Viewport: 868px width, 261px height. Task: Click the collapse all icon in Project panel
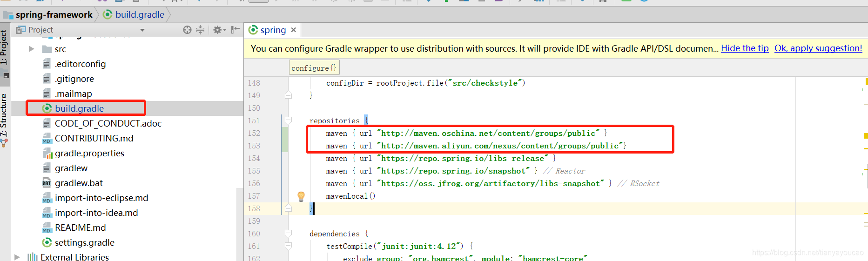(200, 30)
